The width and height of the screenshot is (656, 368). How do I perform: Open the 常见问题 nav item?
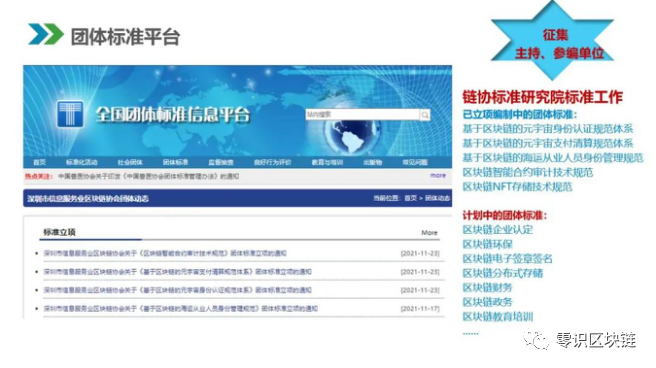click(x=415, y=162)
